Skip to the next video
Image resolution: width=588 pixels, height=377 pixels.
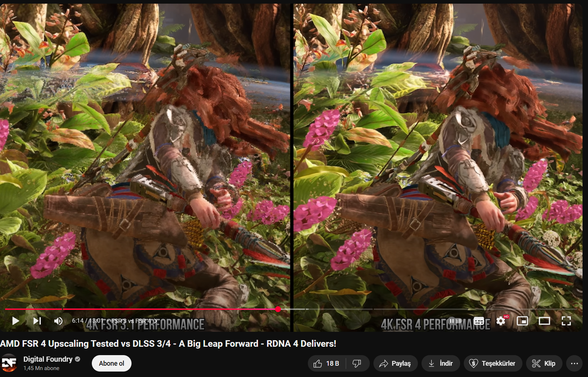[37, 321]
